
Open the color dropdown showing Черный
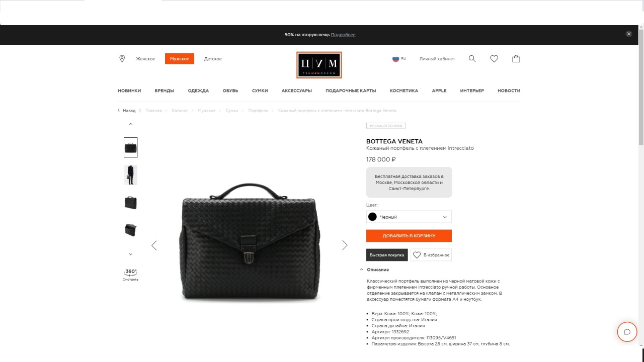(409, 217)
